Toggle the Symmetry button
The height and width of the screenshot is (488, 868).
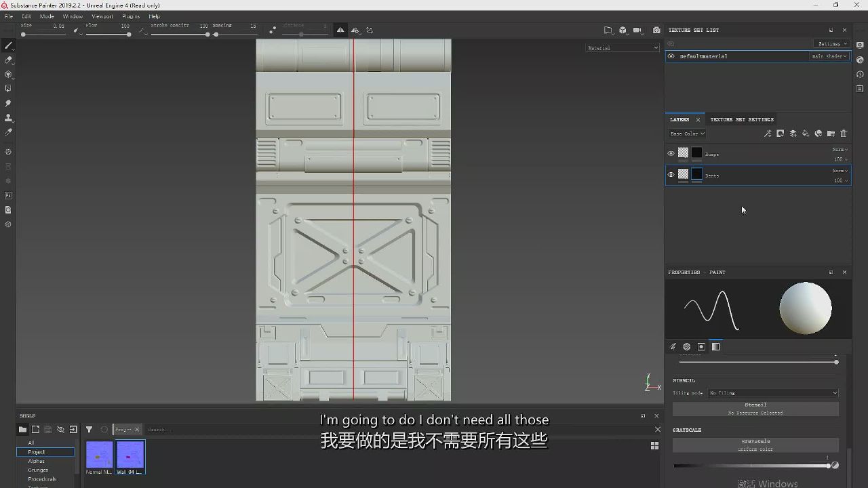point(340,30)
